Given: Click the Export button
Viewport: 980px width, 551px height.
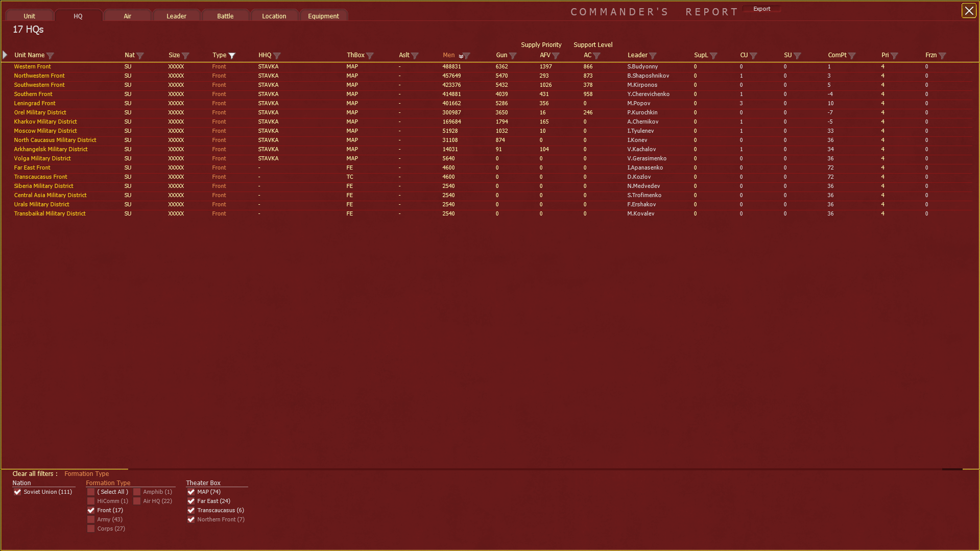Looking at the screenshot, I should (761, 9).
